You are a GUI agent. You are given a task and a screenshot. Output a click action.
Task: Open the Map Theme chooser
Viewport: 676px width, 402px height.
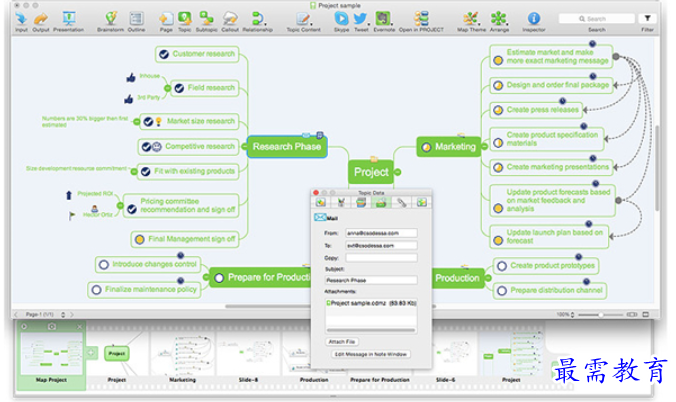click(471, 22)
